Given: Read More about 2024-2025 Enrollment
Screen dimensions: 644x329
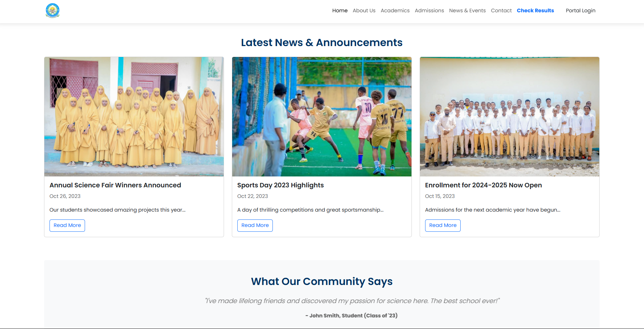Looking at the screenshot, I should 443,225.
